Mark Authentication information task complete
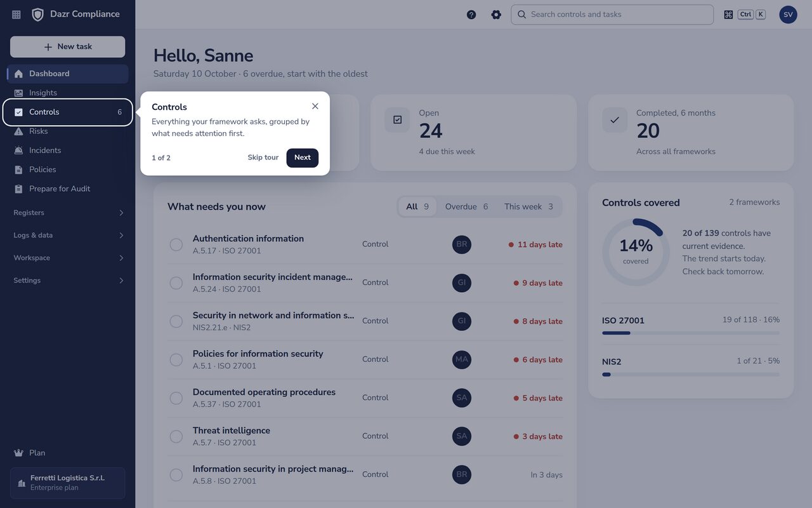 [176, 244]
